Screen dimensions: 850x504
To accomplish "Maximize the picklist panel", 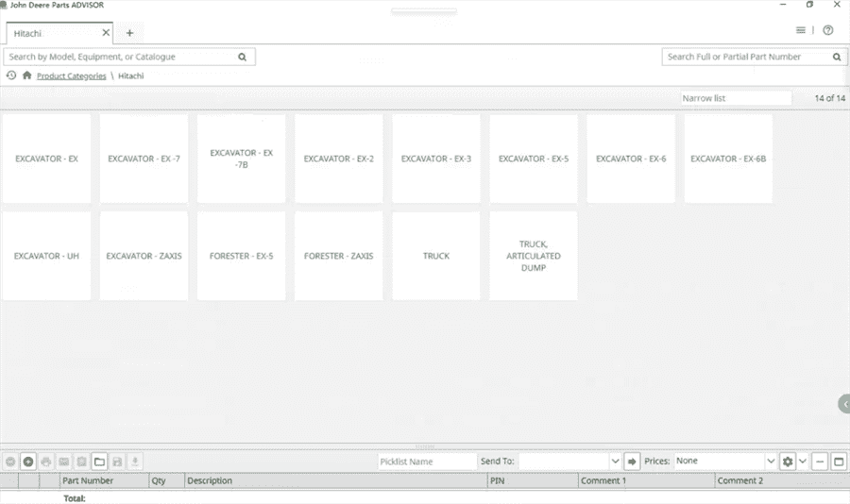I will [839, 462].
